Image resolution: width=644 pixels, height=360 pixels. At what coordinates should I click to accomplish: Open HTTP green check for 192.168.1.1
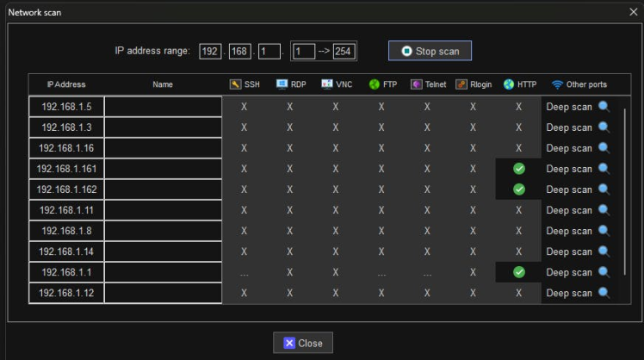(x=519, y=272)
